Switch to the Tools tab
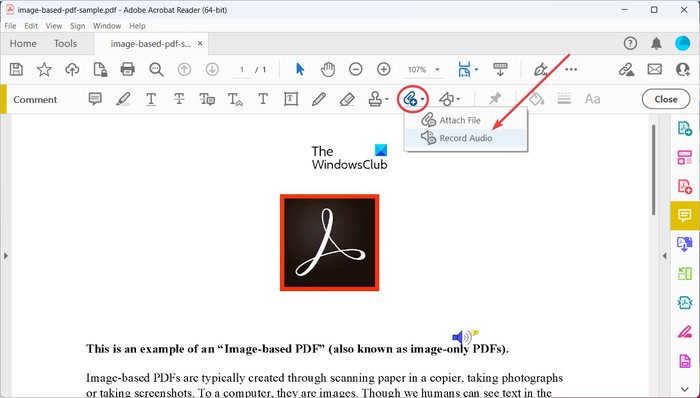 pyautogui.click(x=65, y=44)
